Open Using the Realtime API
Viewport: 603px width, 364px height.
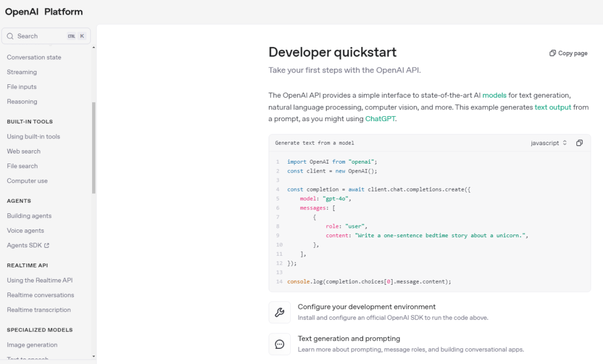(x=40, y=280)
